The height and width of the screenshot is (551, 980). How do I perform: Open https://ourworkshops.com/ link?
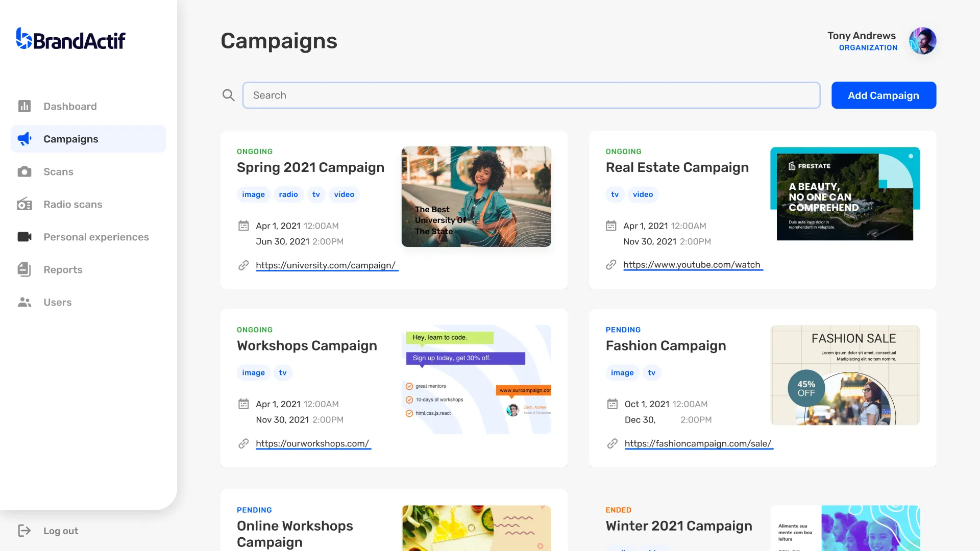(x=313, y=443)
